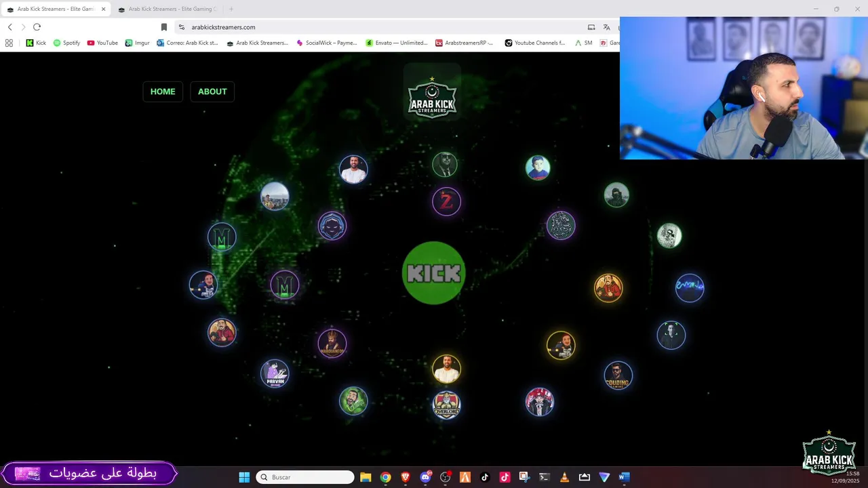The width and height of the screenshot is (868, 488).
Task: Open the YouTube bookmark
Action: click(x=102, y=43)
